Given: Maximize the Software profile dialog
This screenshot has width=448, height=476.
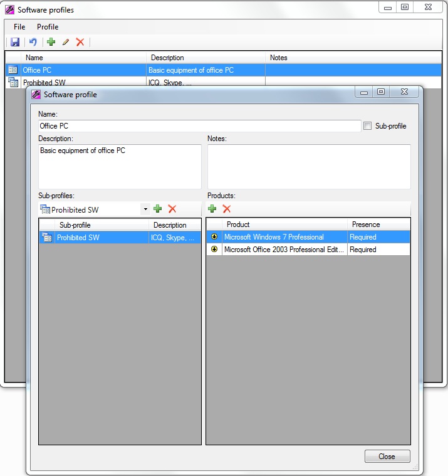Looking at the screenshot, I should point(381,92).
